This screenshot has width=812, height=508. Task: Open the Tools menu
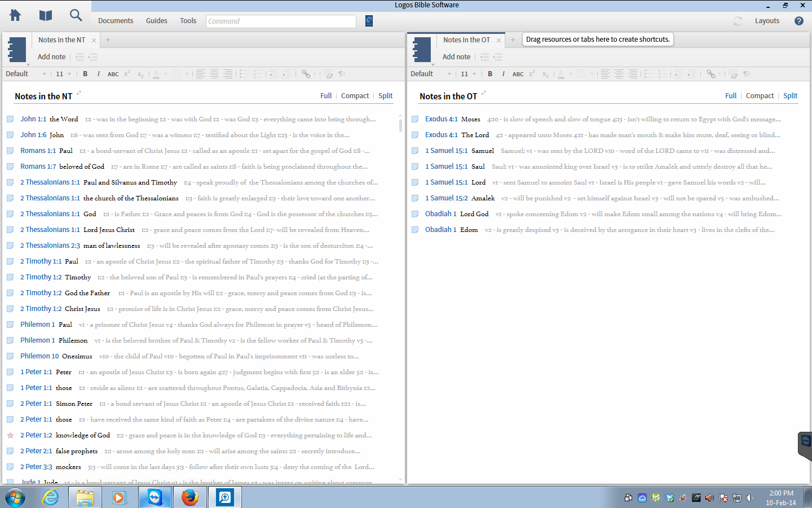pyautogui.click(x=188, y=21)
